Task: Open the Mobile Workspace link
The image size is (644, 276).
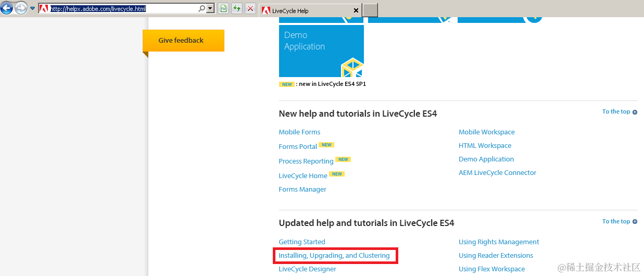Action: (x=487, y=132)
